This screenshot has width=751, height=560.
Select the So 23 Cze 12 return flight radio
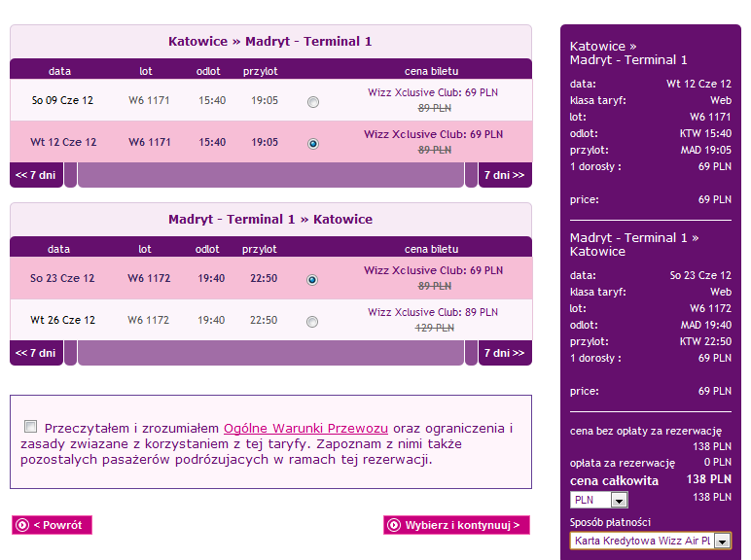coord(312,280)
